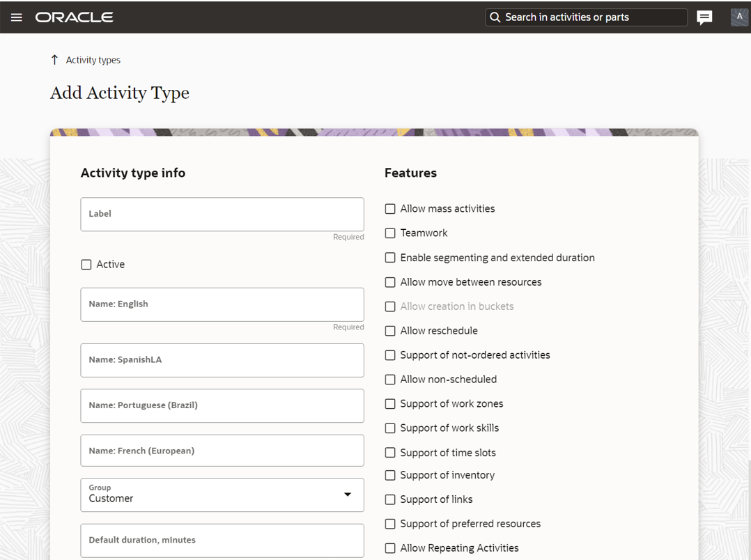Image resolution: width=751 pixels, height=560 pixels.
Task: Tick Allow move between resources
Action: click(390, 282)
